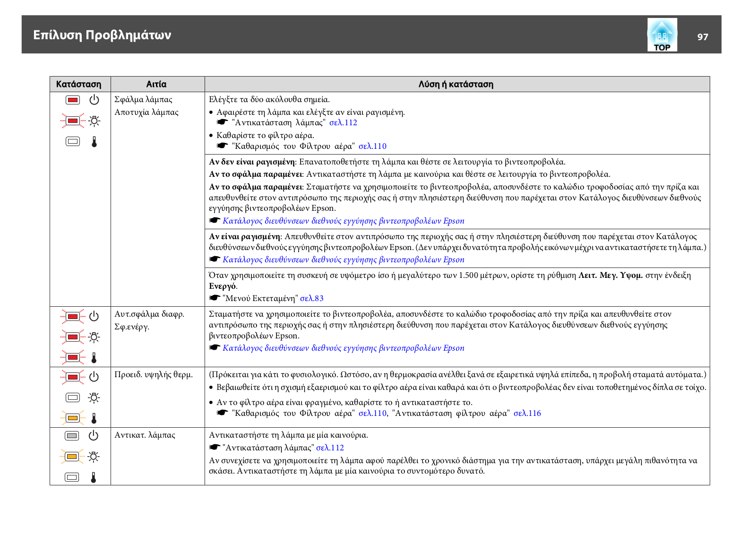Click thermometer icon in Αντικατ. λάμπας row
756x535 pixels.
click(x=93, y=477)
